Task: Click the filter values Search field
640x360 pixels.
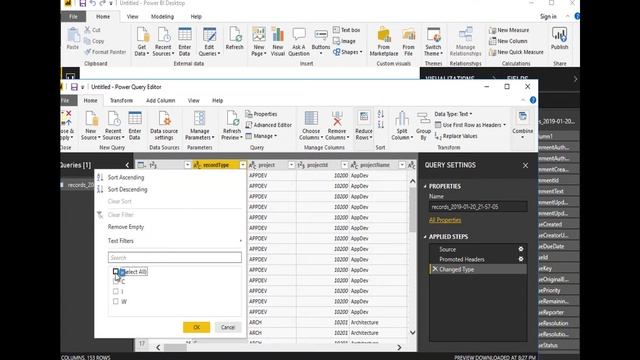Action: click(175, 258)
